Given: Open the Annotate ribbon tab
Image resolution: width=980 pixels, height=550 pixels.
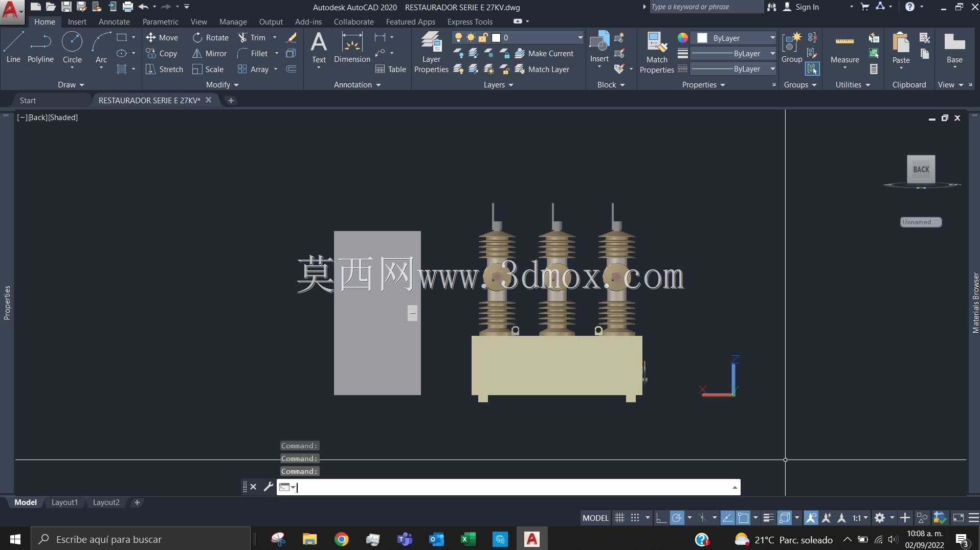Looking at the screenshot, I should point(114,21).
